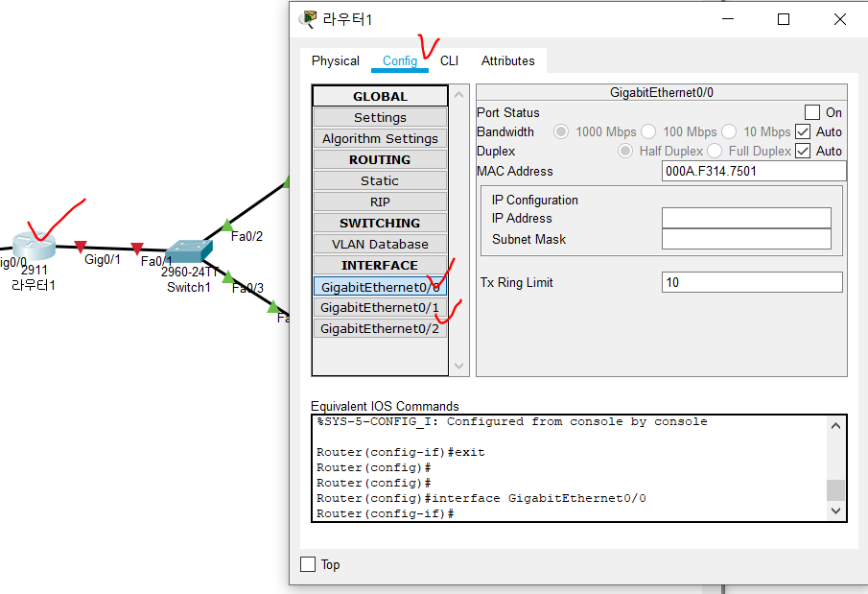Click up arrow of IOS commands scrollbar
The height and width of the screenshot is (594, 868).
coord(836,426)
